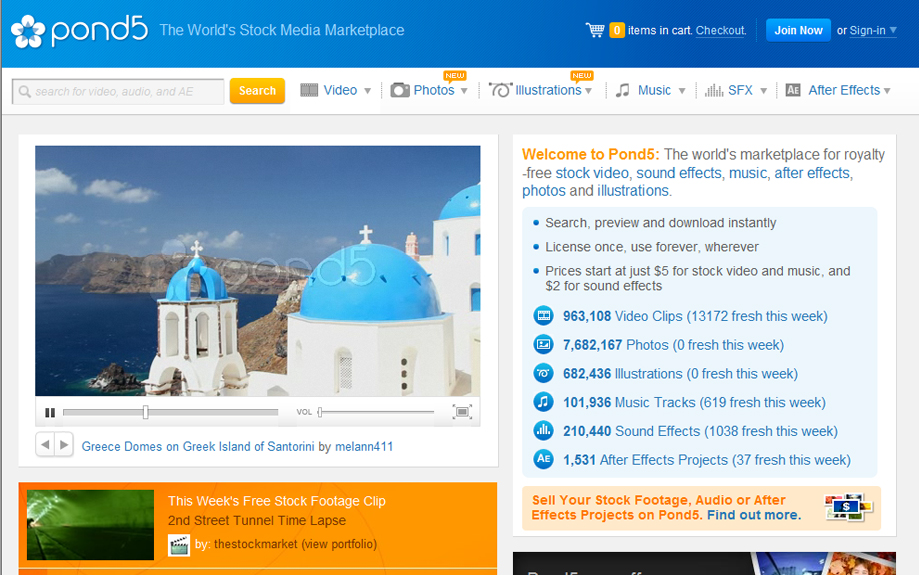
Task: Click the waveform icon beside SFX menu
Action: (713, 90)
